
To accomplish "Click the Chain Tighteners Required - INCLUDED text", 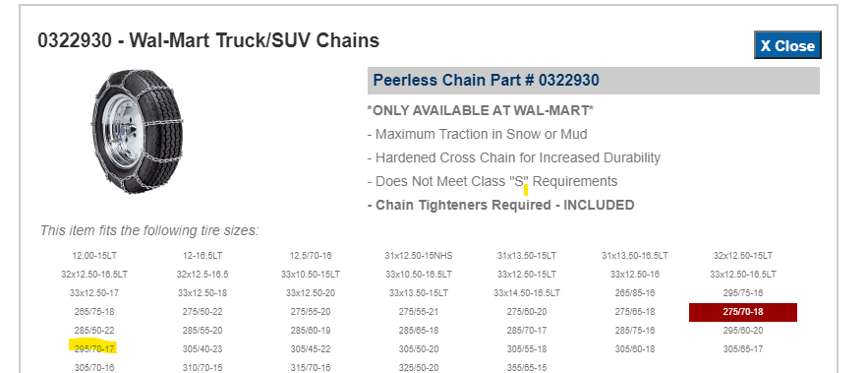I will 501,205.
